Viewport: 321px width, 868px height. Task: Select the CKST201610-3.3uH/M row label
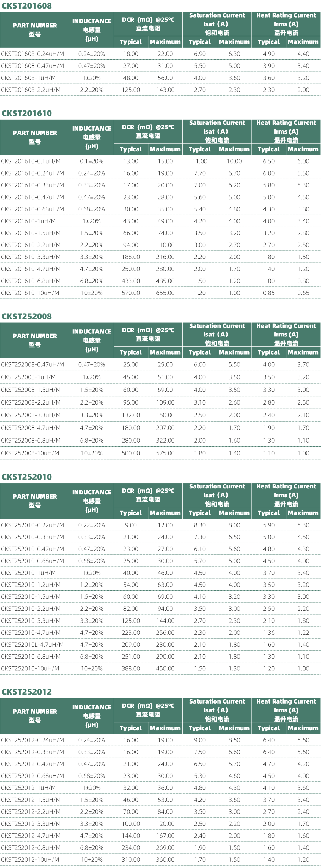pyautogui.click(x=31, y=257)
